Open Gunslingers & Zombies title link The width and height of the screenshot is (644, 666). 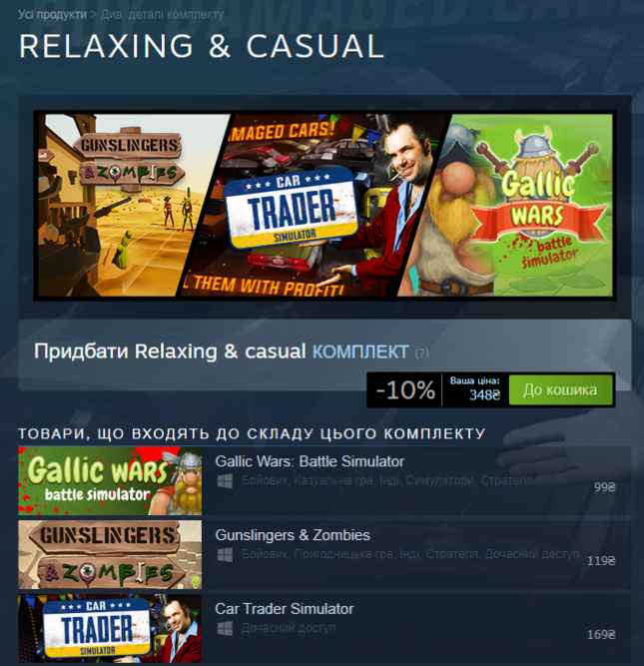(293, 535)
